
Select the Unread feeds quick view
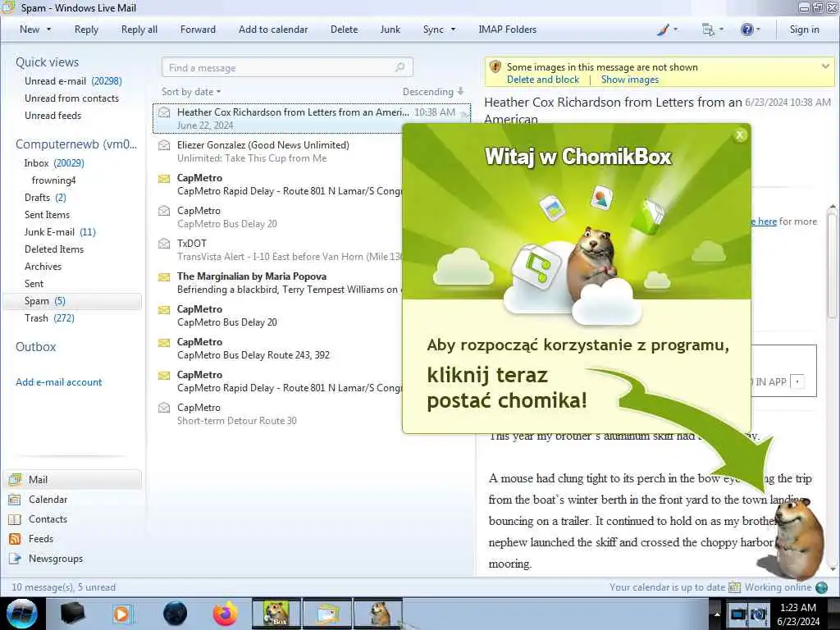click(53, 115)
